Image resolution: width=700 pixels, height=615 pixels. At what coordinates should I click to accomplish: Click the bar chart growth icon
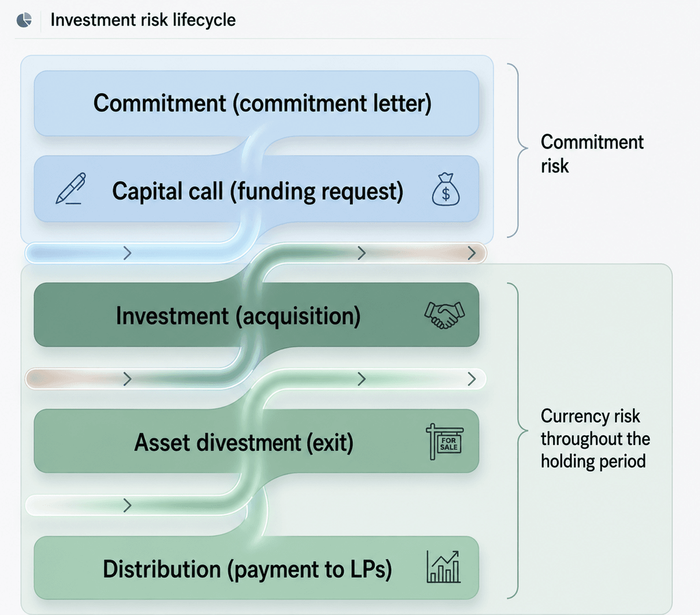pyautogui.click(x=443, y=566)
